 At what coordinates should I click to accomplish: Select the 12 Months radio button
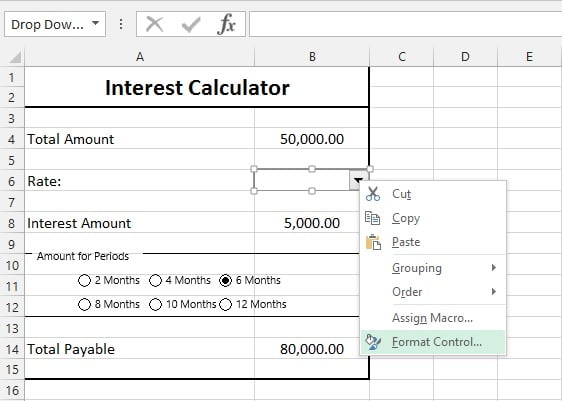(x=225, y=304)
